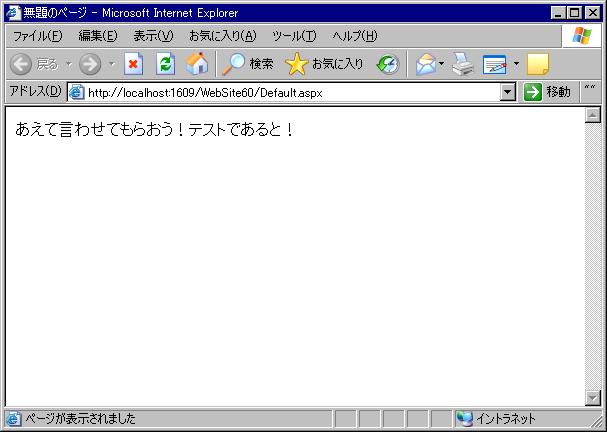
Task: Click the Print icon
Action: 463,64
